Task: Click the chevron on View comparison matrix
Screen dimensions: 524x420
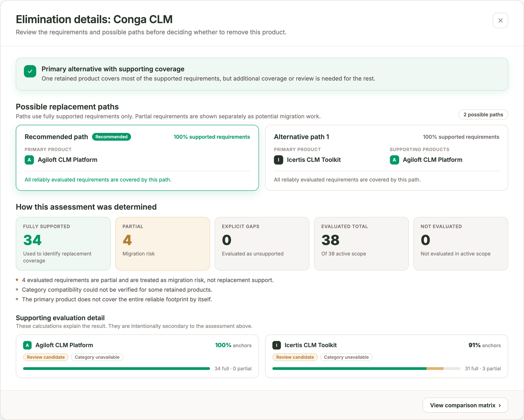Action: pyautogui.click(x=500, y=405)
